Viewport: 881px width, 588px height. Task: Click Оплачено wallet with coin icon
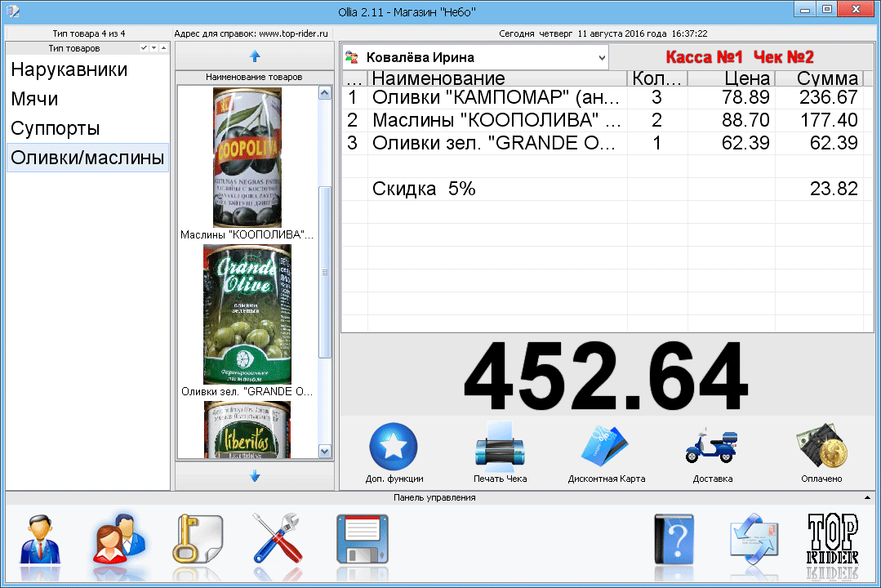click(x=821, y=447)
